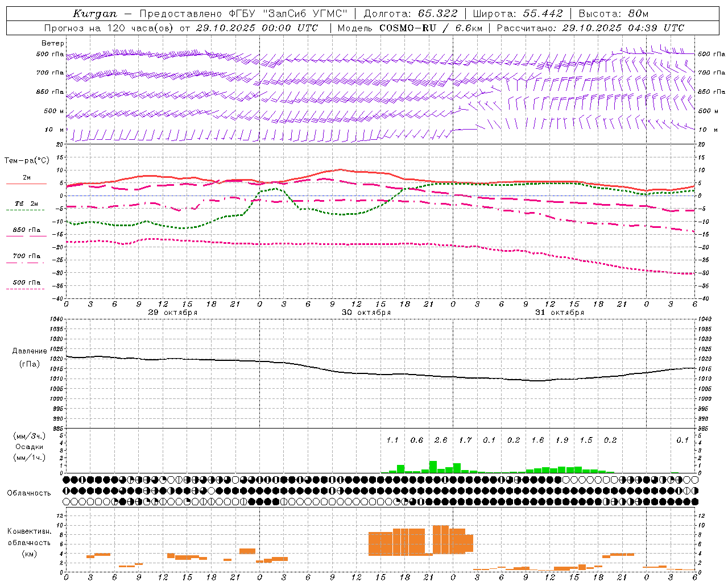Click the 'Ветер' wind panel label
The width and height of the screenshot is (728, 582).
[x=53, y=43]
